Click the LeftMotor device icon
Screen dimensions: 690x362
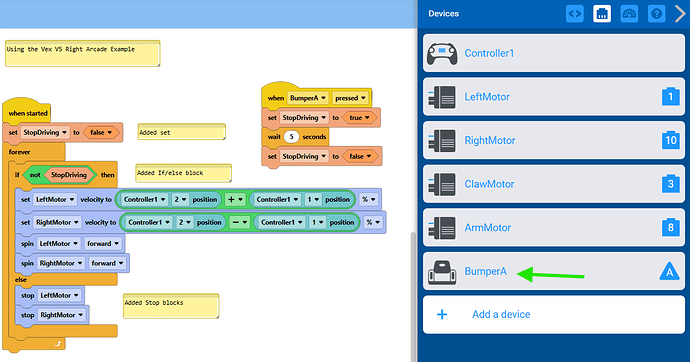[x=442, y=97]
